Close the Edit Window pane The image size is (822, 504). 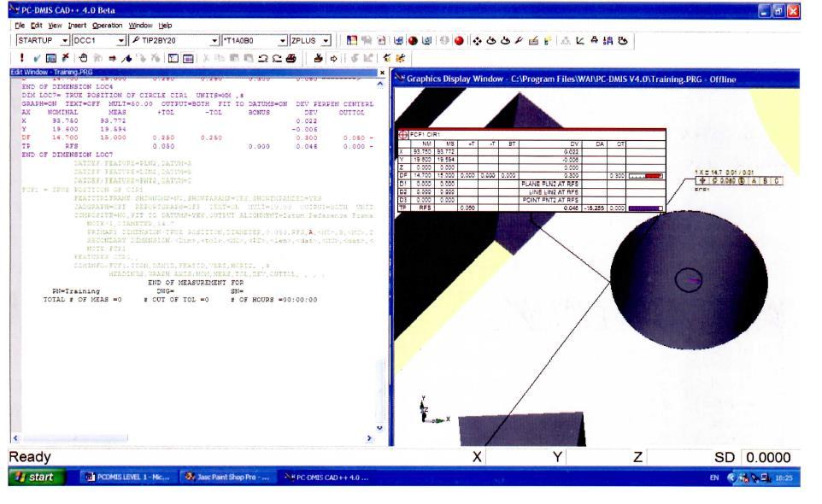382,73
